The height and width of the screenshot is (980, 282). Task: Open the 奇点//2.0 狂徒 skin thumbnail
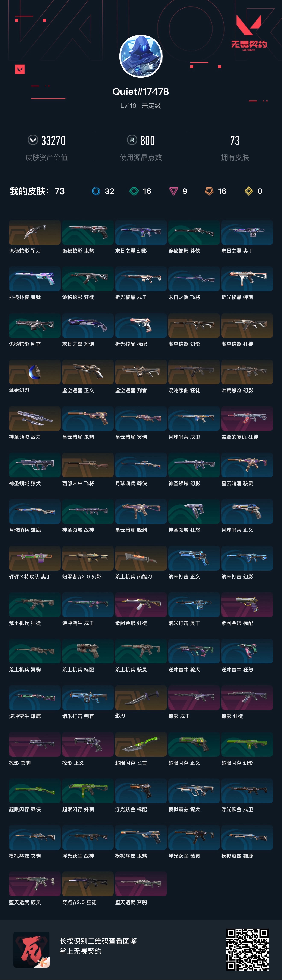point(88,884)
